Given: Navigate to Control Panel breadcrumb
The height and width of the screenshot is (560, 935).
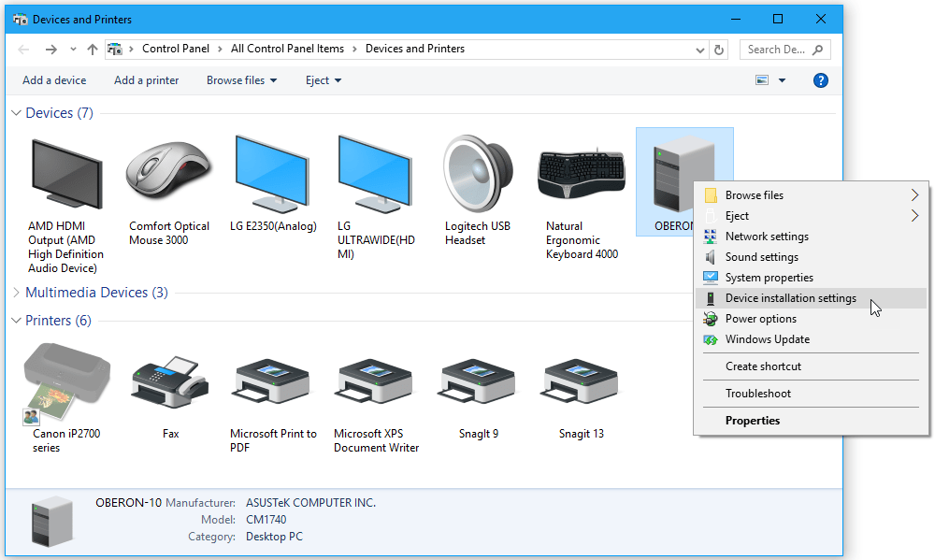Looking at the screenshot, I should (176, 49).
